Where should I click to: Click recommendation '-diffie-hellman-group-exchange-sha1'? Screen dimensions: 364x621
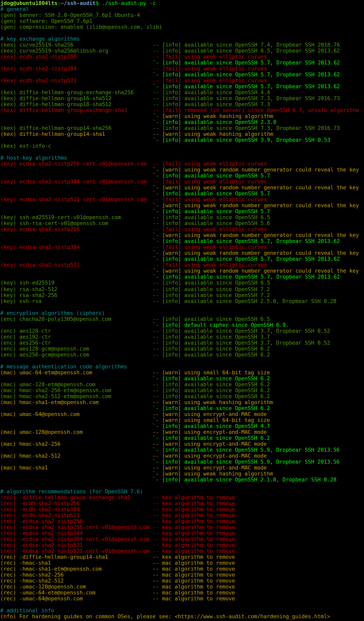(x=75, y=497)
